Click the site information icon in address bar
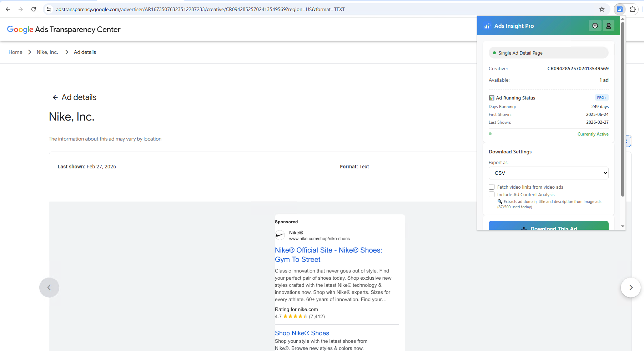Screen dimensions: 644x351 coord(49,9)
